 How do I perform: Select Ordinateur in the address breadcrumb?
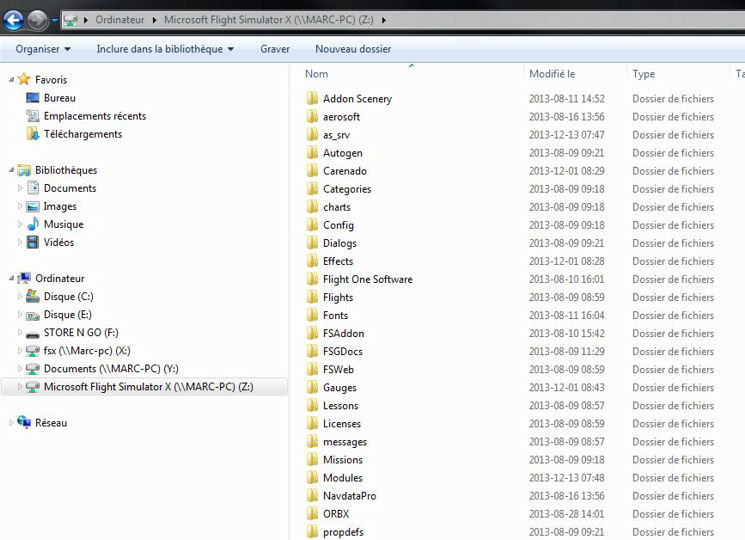point(120,20)
